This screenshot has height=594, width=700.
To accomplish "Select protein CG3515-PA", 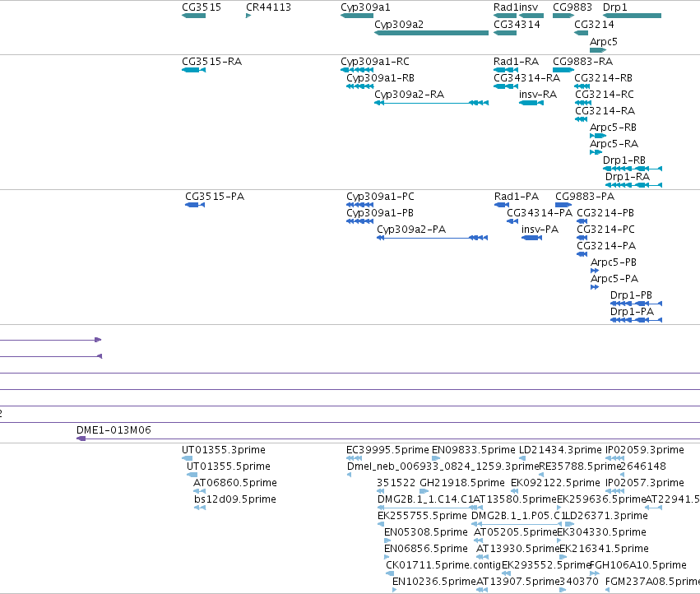I will point(215,197).
